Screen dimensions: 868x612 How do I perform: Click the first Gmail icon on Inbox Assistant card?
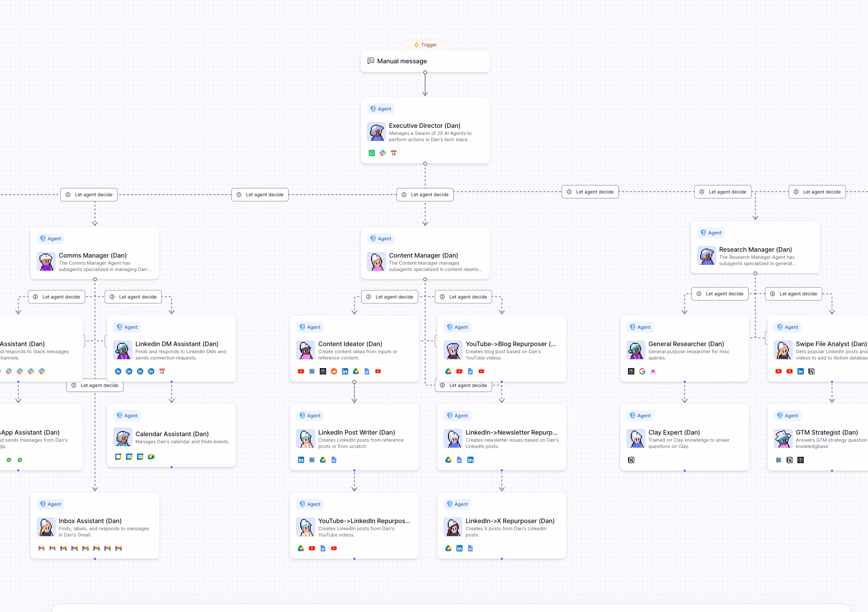click(x=41, y=548)
